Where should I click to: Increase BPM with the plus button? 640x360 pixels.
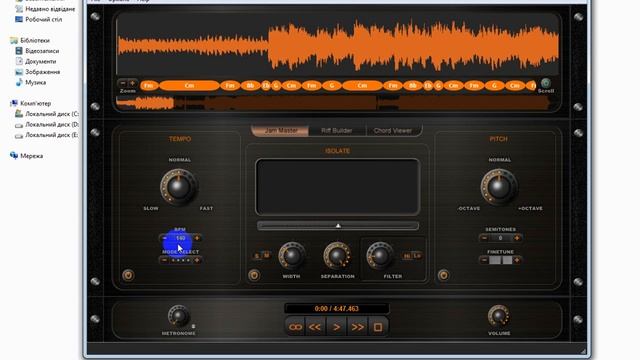197,238
